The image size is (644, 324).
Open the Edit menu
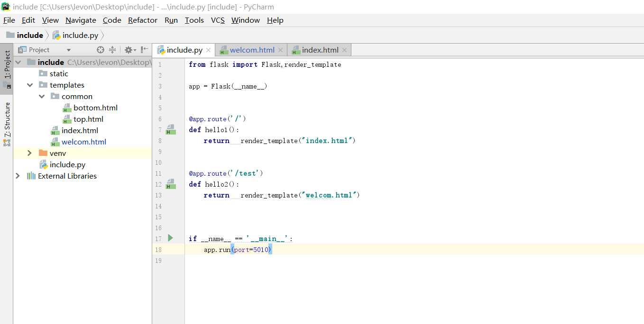28,20
